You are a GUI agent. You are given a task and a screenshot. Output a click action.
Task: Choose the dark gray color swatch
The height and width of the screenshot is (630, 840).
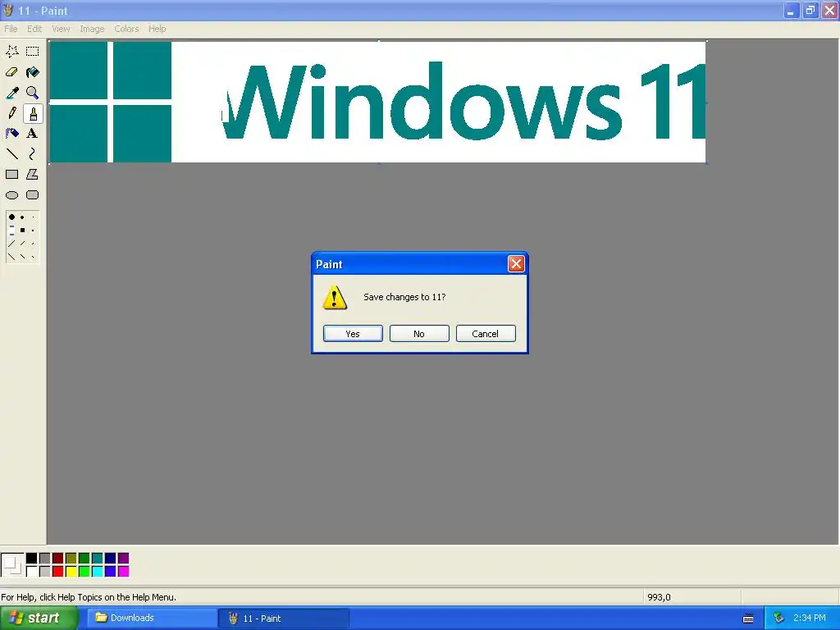point(45,559)
